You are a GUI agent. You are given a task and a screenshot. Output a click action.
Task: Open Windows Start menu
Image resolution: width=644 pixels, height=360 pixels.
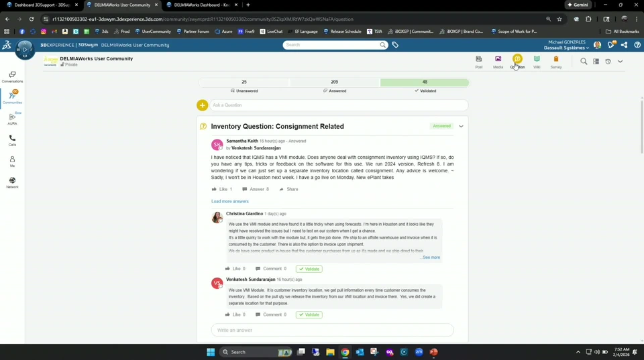[x=211, y=352]
